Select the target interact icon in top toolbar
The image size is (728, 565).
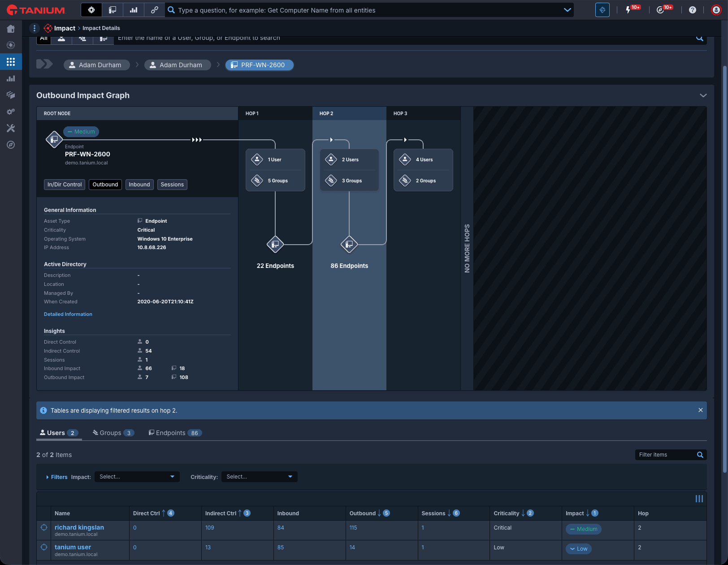91,10
